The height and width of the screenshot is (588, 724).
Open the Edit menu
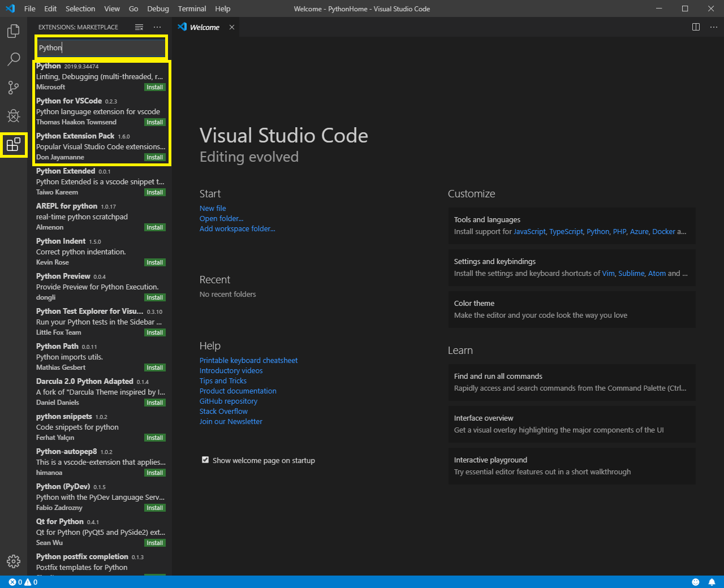point(50,8)
